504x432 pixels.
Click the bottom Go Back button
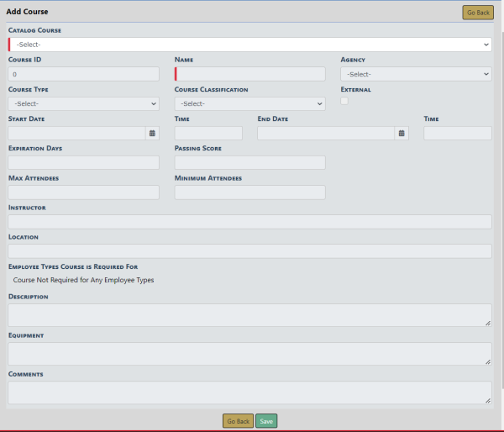pos(238,420)
